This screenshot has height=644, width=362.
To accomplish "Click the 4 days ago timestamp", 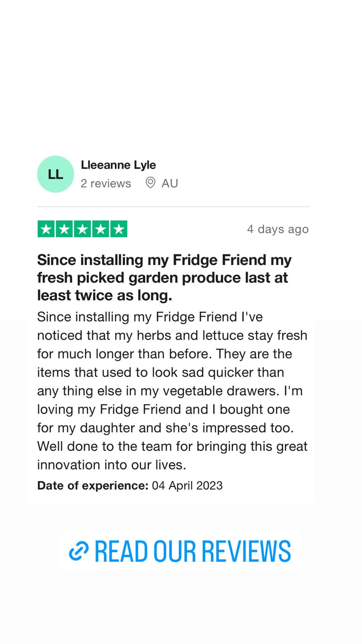I will (278, 229).
